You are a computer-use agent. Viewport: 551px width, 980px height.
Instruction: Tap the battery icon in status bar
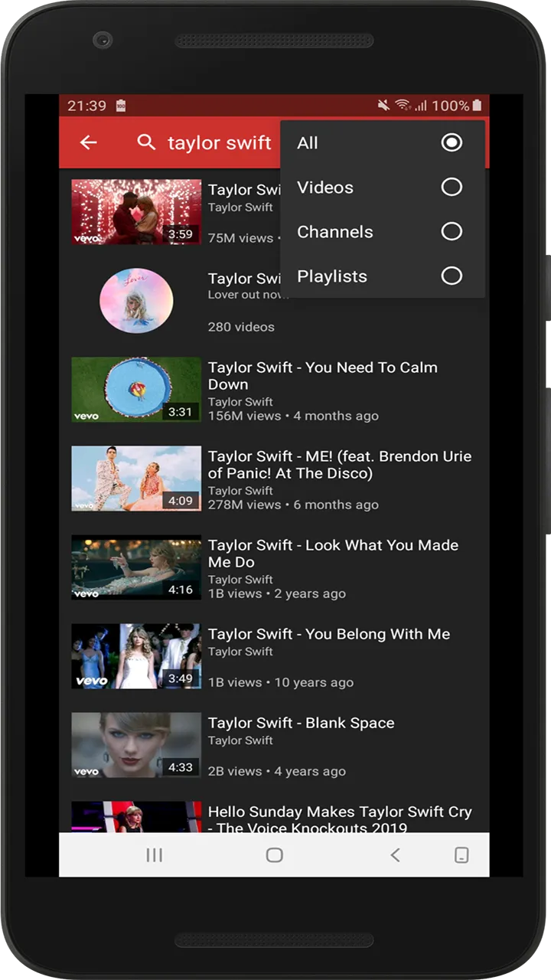tap(478, 106)
